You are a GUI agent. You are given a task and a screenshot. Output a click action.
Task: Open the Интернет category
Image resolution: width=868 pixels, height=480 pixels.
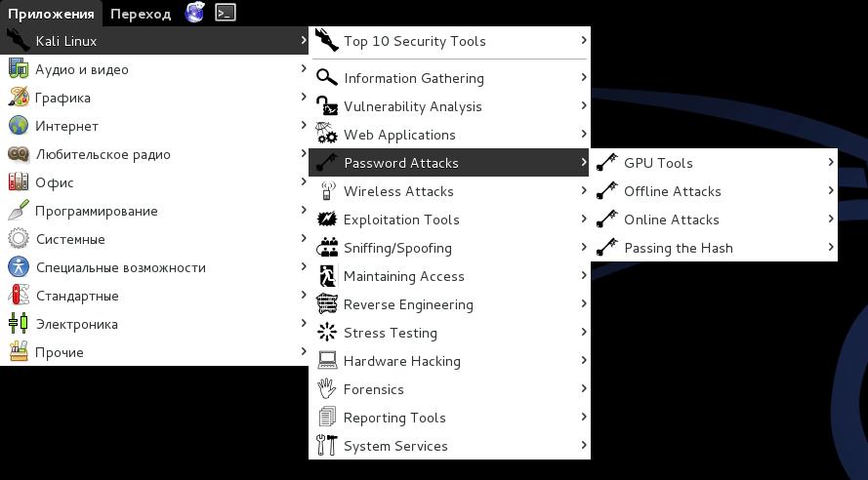point(66,126)
